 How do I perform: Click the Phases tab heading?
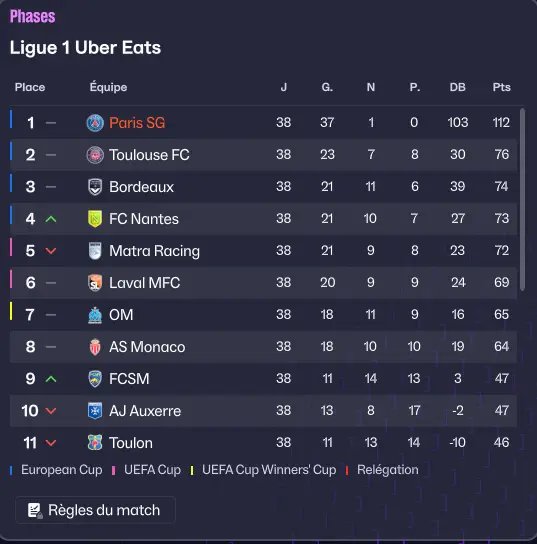click(x=32, y=16)
